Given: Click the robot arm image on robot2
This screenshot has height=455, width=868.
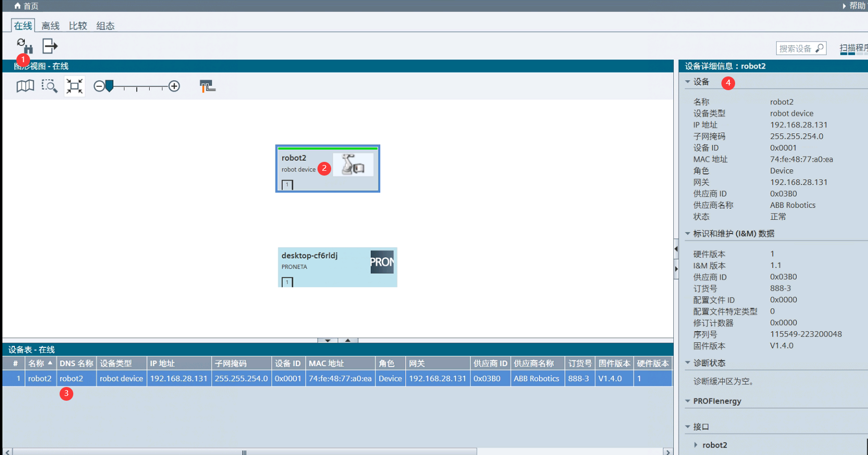Looking at the screenshot, I should [x=353, y=165].
